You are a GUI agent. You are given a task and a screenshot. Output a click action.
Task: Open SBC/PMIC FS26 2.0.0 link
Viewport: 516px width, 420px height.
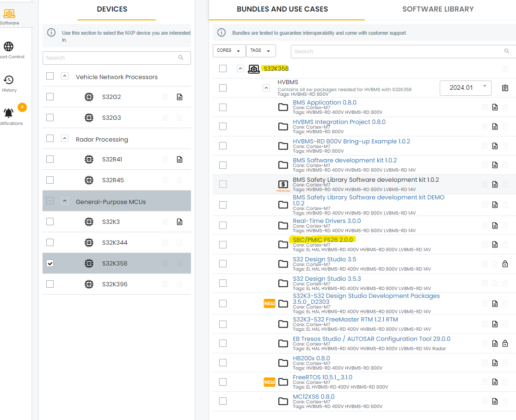323,240
